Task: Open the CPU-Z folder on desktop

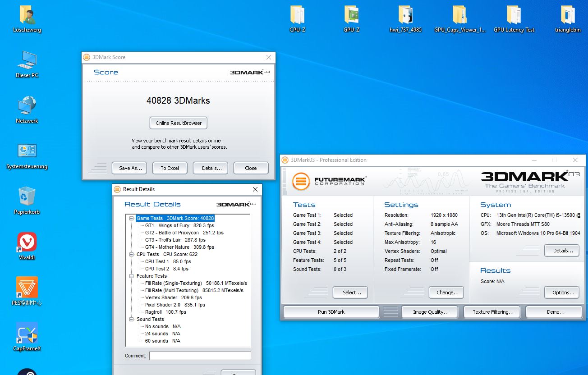Action: pos(298,15)
